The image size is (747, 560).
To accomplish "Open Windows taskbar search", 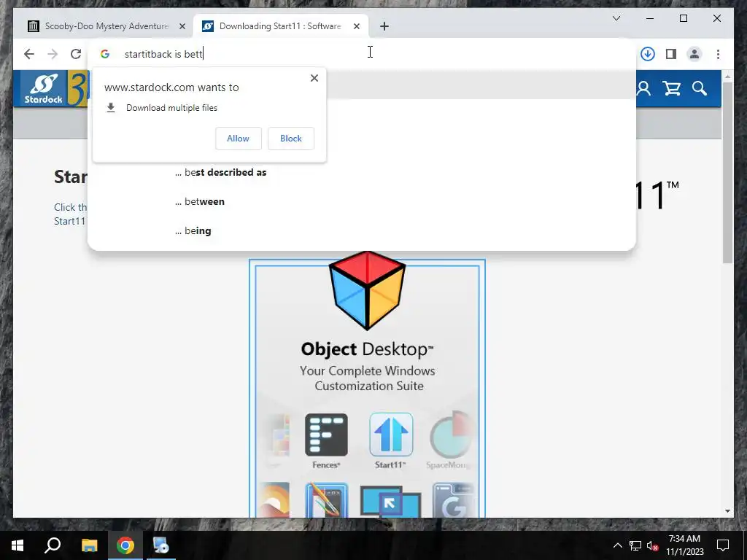I will point(53,545).
